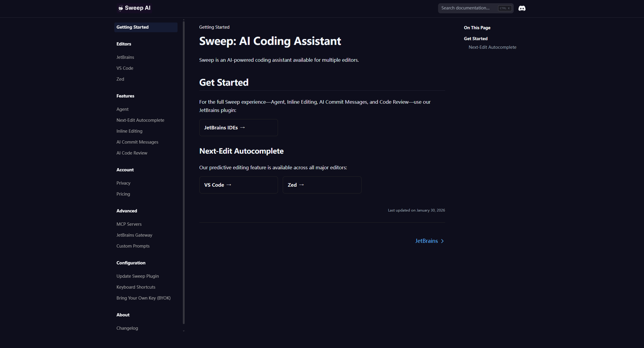Click the Sweep: AI Coding Assistant title

click(270, 41)
